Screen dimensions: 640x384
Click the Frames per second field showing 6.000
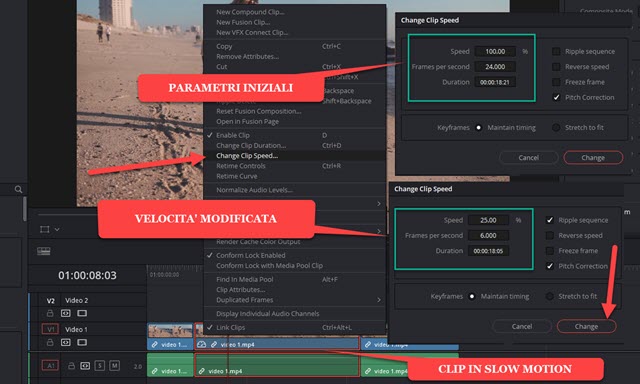click(488, 235)
